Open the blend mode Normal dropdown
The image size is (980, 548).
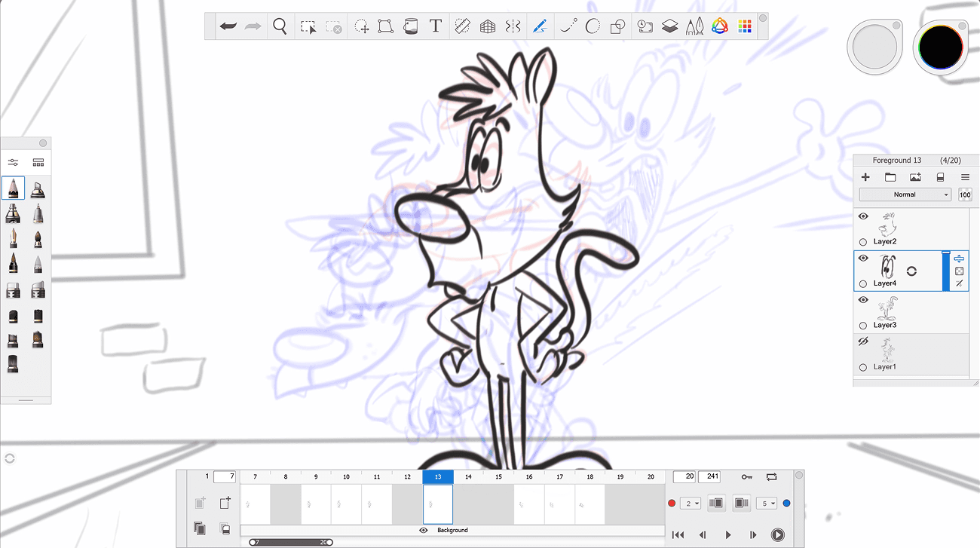pos(905,194)
